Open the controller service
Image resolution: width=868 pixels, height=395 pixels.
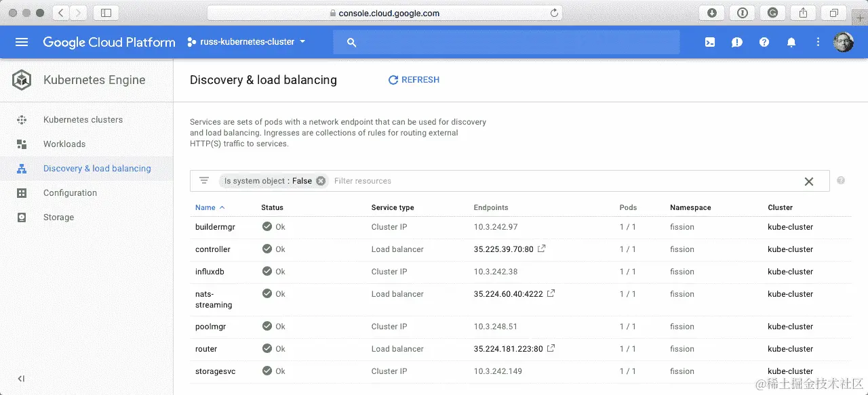point(213,249)
